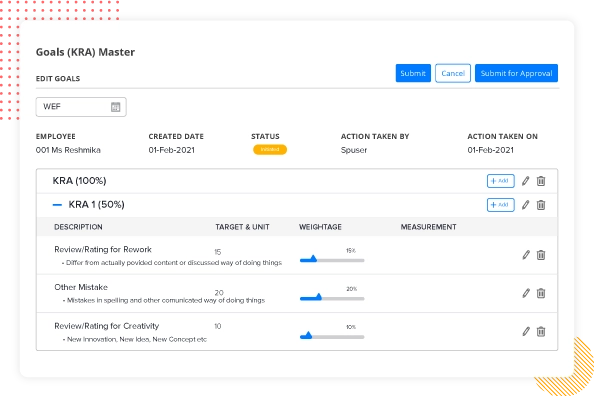Delete the Review/Rating for Creativity goal

(541, 332)
